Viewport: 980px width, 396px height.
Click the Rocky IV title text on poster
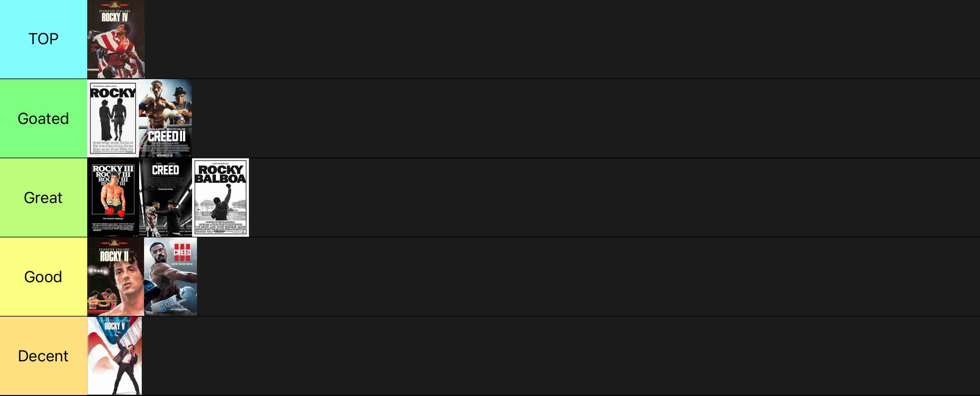115,17
